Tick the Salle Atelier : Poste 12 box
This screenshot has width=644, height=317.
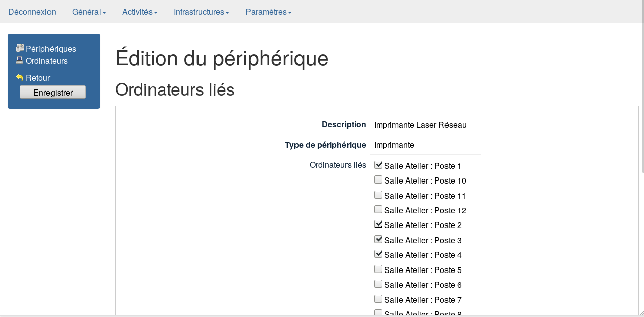point(378,209)
